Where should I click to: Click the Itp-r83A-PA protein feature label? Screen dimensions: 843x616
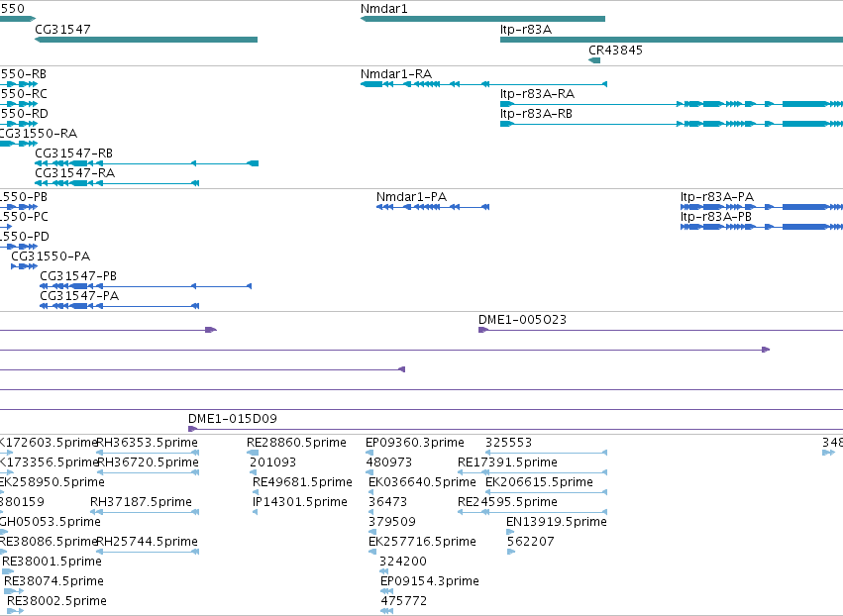click(x=716, y=197)
